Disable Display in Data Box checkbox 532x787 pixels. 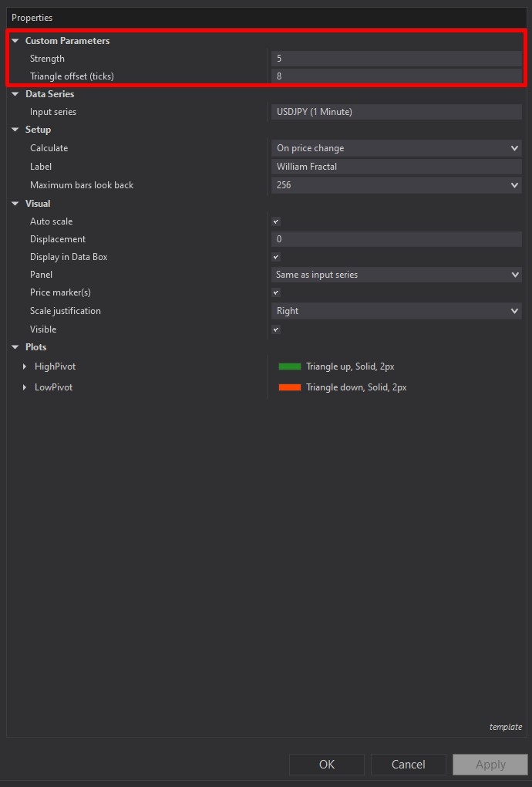click(x=276, y=257)
